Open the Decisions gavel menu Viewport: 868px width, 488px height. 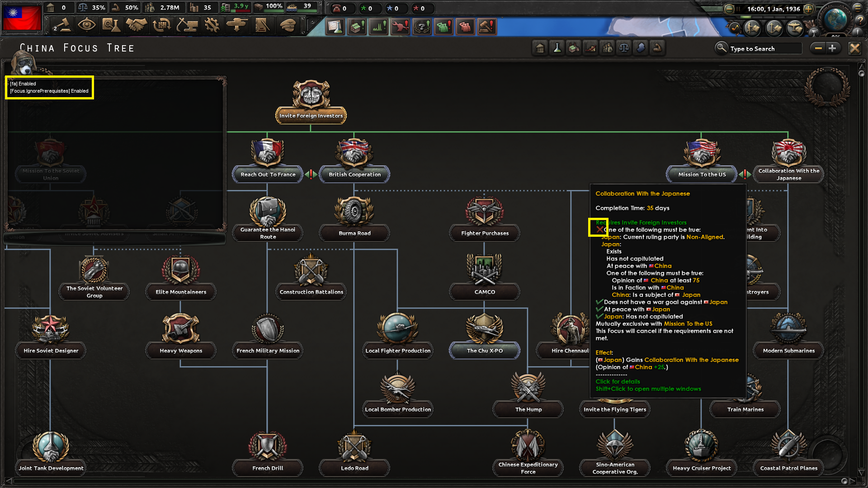tap(62, 25)
